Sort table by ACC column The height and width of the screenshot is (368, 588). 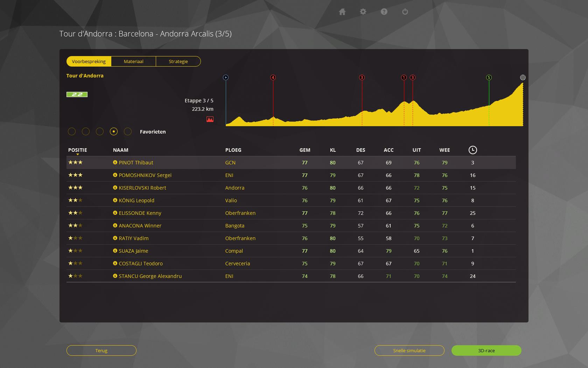click(388, 150)
